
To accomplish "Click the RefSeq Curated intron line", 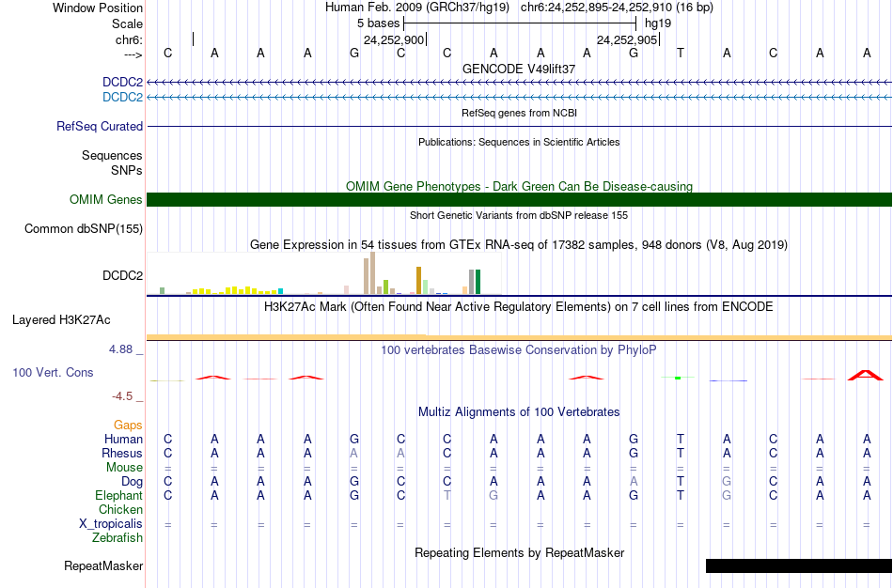I will (x=519, y=127).
